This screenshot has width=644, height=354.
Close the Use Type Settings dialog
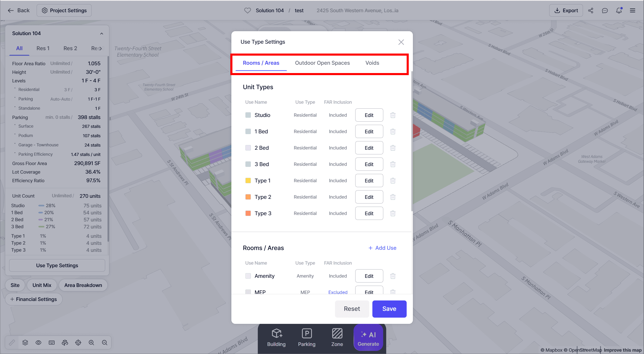(401, 42)
